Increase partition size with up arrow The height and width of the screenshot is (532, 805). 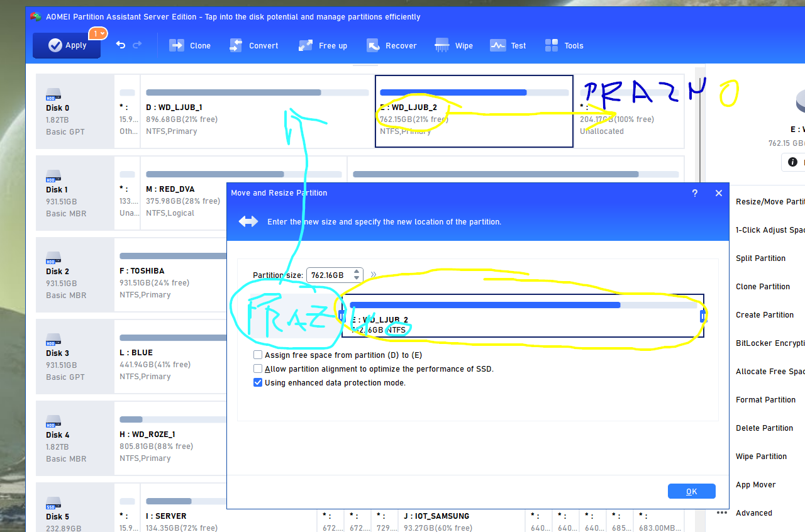[357, 272]
